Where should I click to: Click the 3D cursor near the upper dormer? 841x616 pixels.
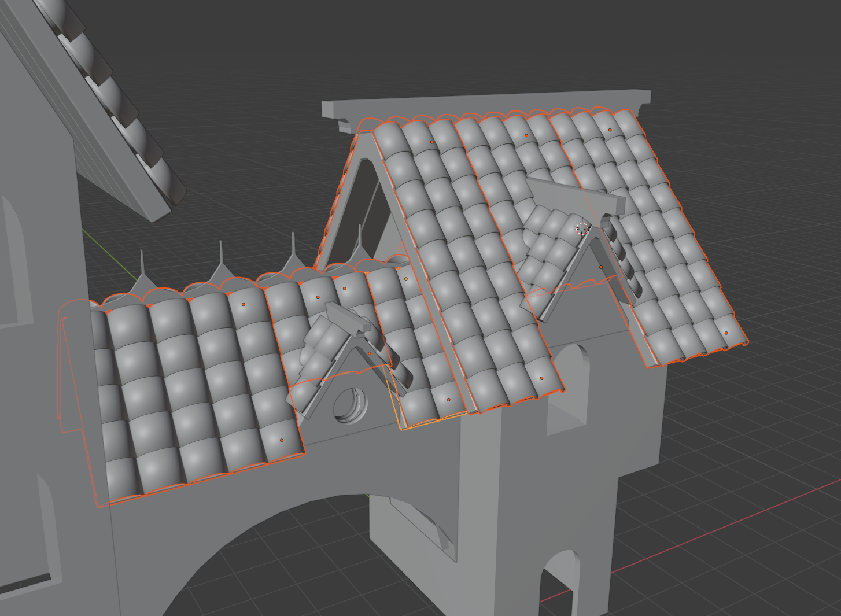point(582,228)
